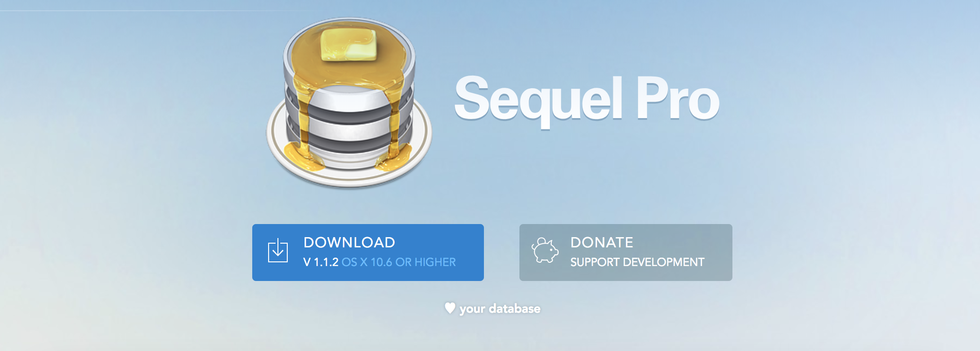Click the download arrow icon
The image size is (980, 351).
click(x=278, y=250)
